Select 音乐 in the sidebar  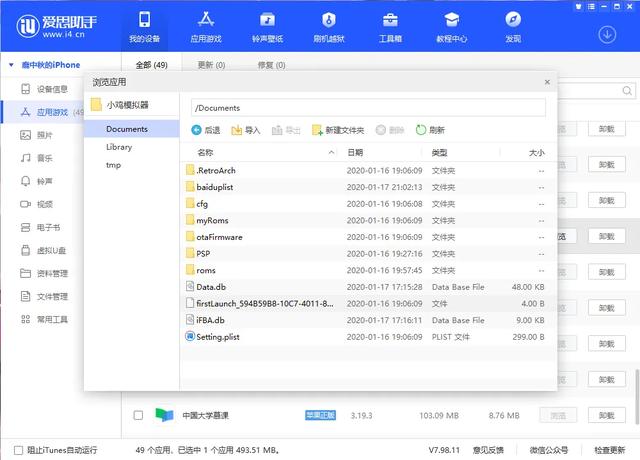pyautogui.click(x=37, y=158)
